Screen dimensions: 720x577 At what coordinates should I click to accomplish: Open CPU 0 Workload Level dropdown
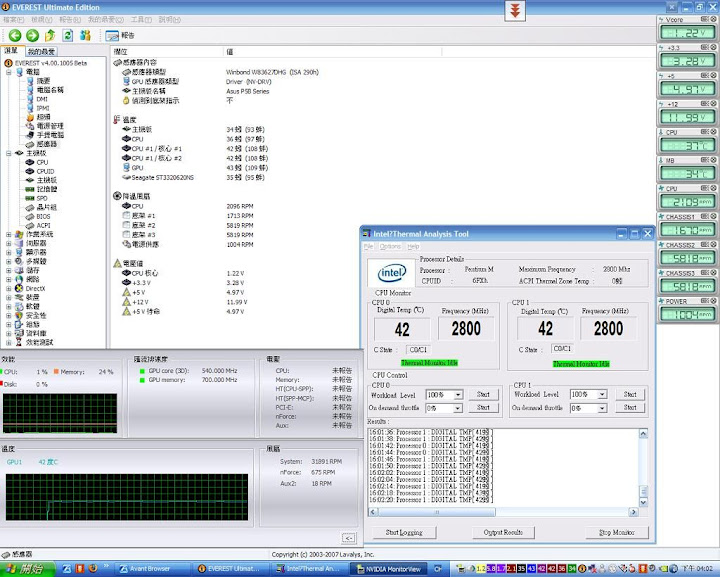458,395
